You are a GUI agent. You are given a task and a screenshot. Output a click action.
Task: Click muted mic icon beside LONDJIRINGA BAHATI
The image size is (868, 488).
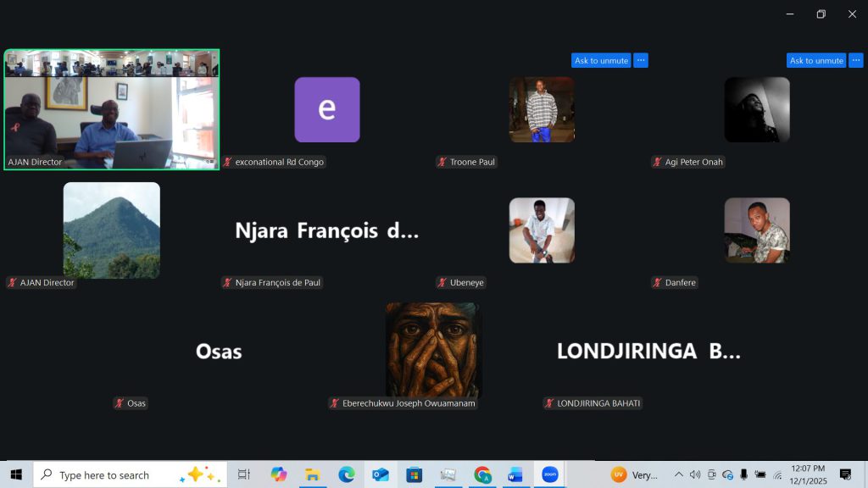pos(549,404)
